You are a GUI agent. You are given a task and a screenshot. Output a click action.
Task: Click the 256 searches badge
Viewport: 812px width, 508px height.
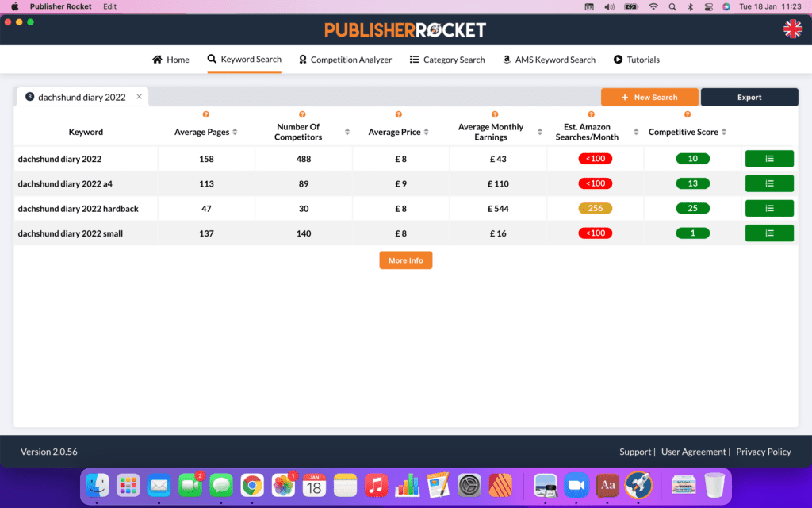tap(596, 209)
